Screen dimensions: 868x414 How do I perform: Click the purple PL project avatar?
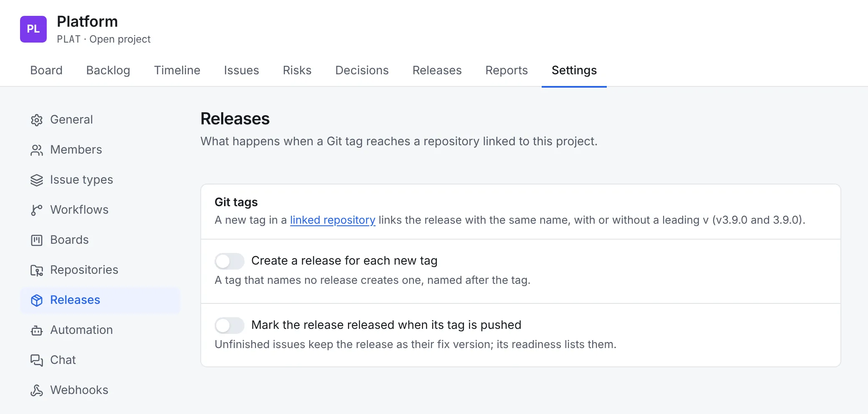tap(33, 29)
